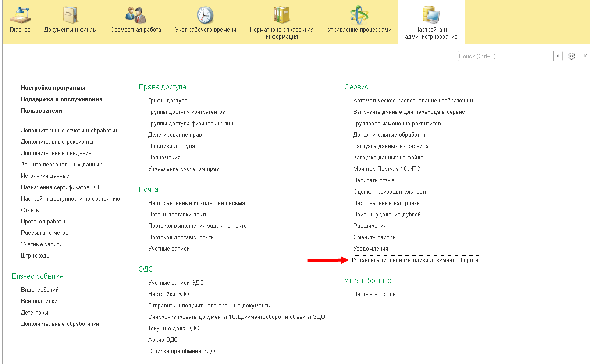The height and width of the screenshot is (364, 590).
Task: Open Дополнительные реквизиты
Action: [x=57, y=142]
